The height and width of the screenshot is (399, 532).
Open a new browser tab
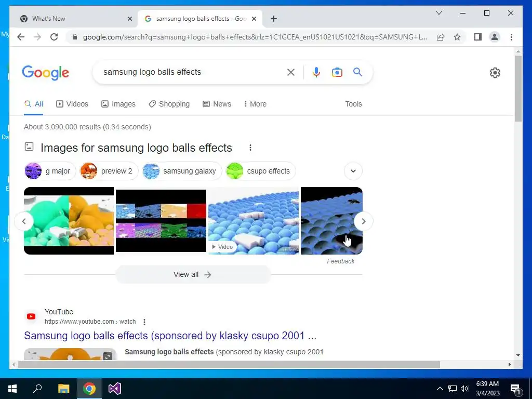274,19
